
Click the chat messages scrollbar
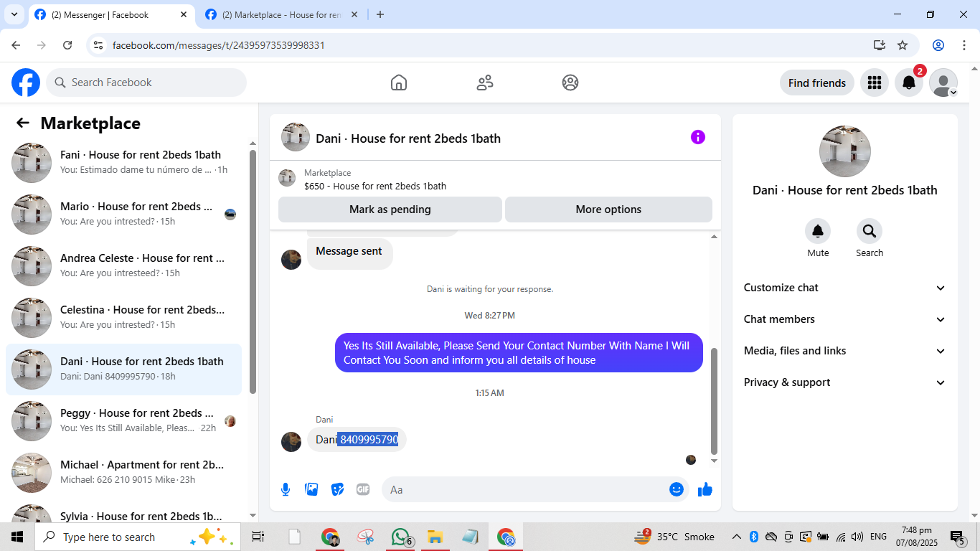[x=714, y=402]
